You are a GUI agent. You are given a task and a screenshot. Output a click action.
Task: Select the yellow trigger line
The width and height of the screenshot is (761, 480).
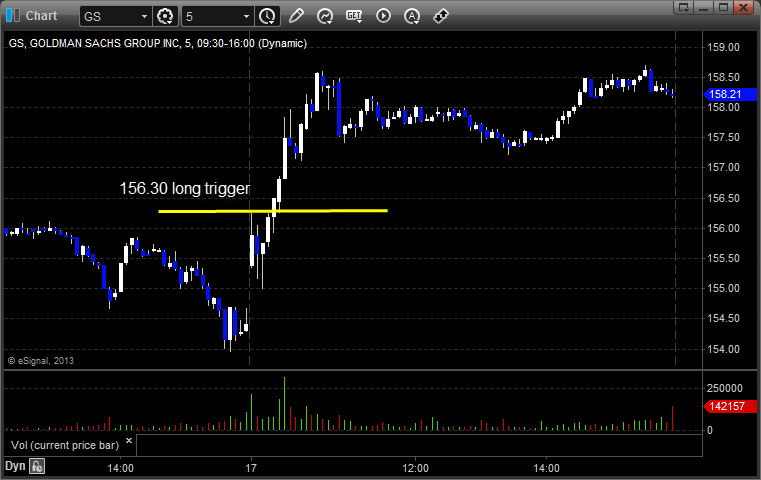point(273,211)
